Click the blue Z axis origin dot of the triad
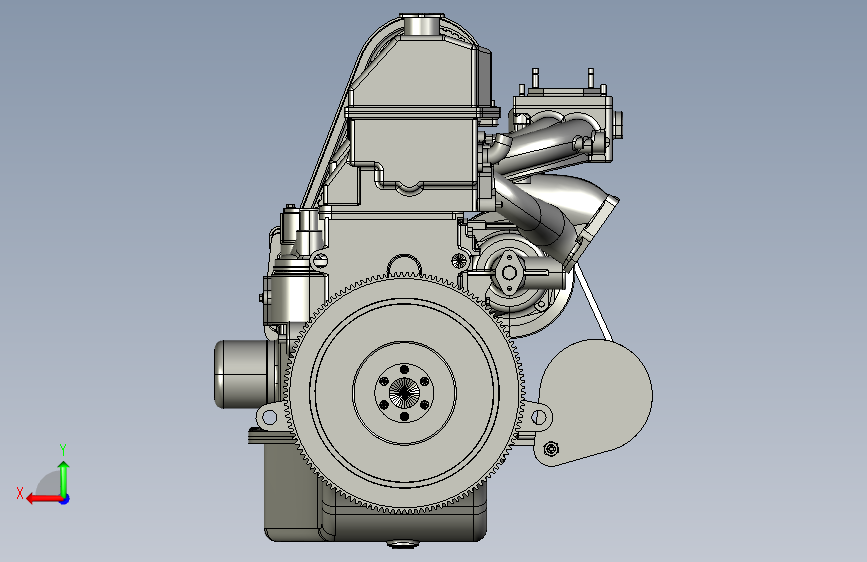 65,499
